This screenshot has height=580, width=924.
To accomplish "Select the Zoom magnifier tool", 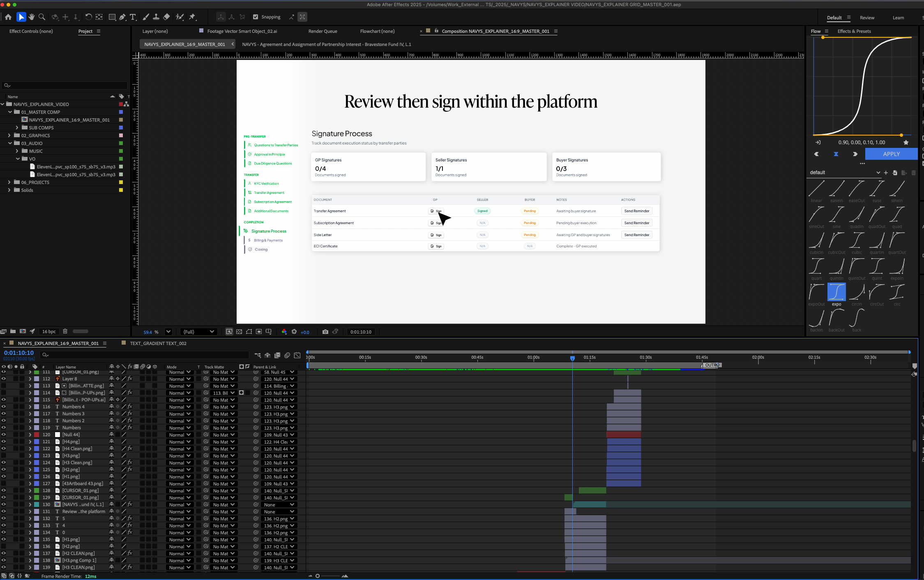I will click(x=41, y=17).
